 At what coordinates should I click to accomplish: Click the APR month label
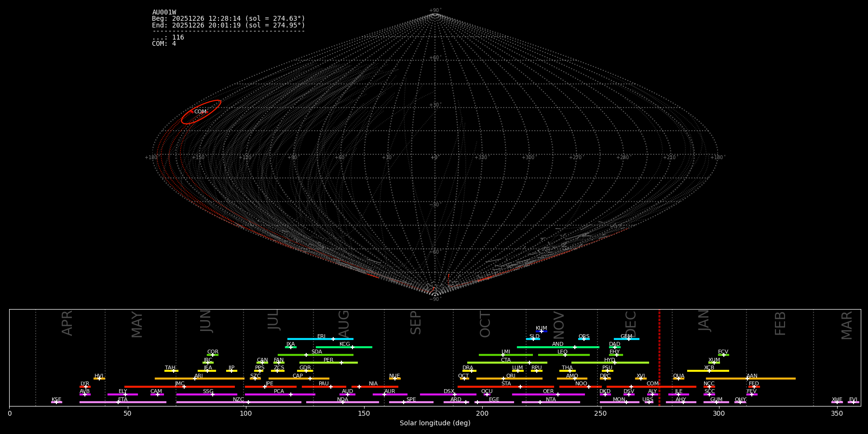pyautogui.click(x=67, y=323)
